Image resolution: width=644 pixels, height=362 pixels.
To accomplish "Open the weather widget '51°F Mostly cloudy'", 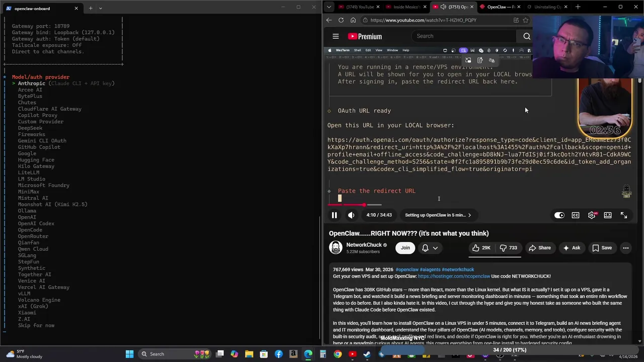I will point(24,354).
